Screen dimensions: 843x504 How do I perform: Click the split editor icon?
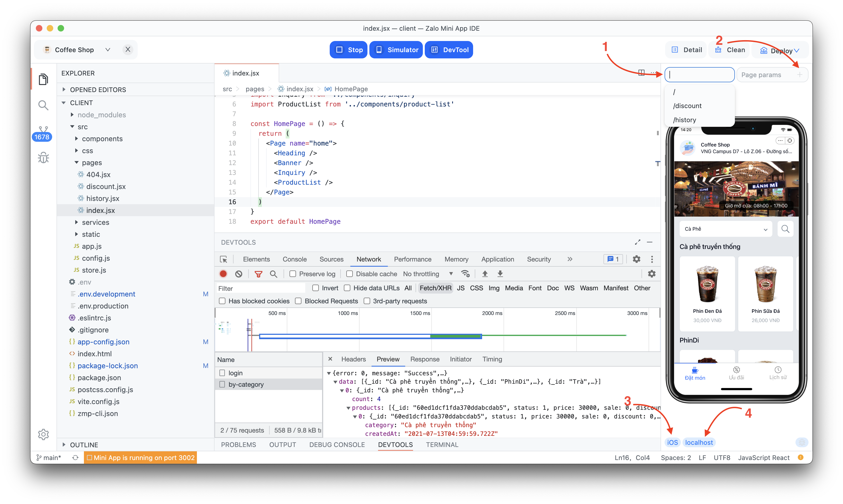pyautogui.click(x=641, y=73)
